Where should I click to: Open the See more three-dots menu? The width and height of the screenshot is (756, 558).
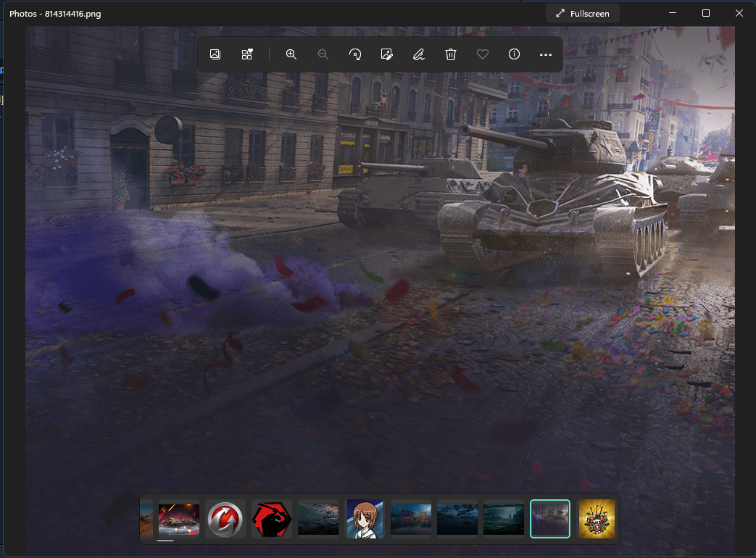click(546, 54)
